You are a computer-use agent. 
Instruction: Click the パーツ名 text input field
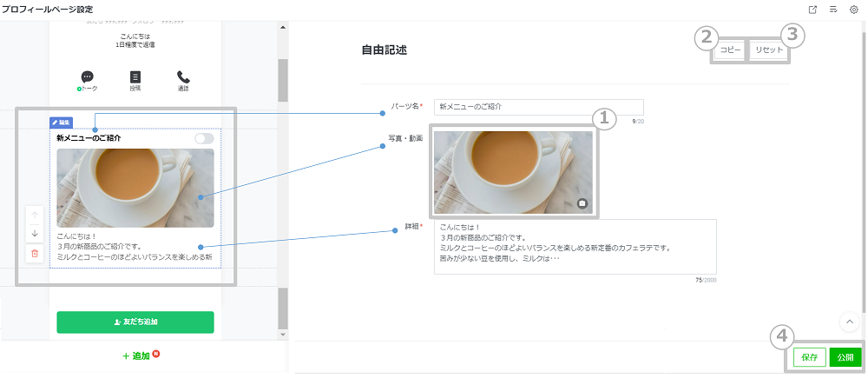click(x=538, y=107)
